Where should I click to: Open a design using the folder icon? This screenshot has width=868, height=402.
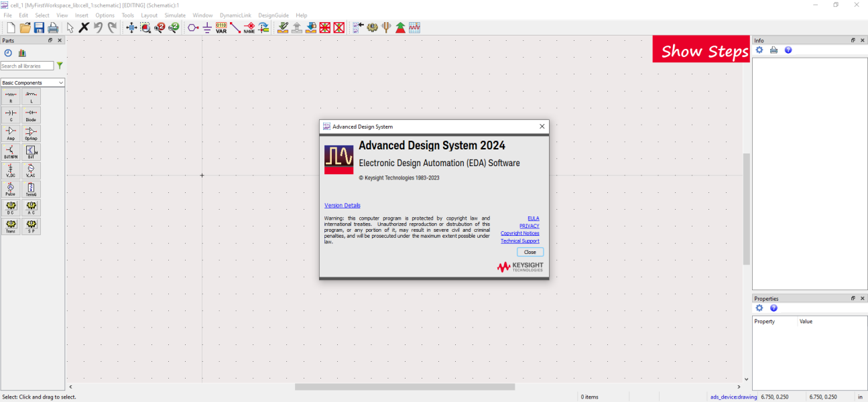pyautogui.click(x=25, y=27)
